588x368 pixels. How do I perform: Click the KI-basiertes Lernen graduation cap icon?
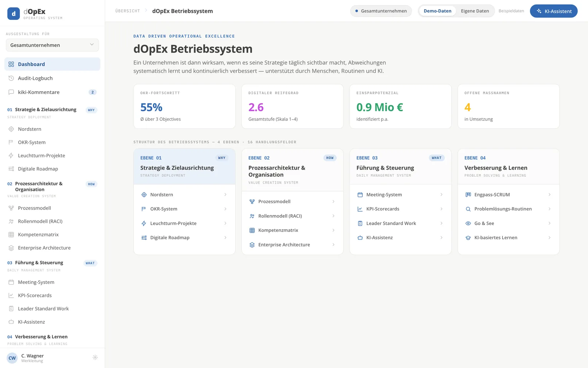pyautogui.click(x=468, y=238)
